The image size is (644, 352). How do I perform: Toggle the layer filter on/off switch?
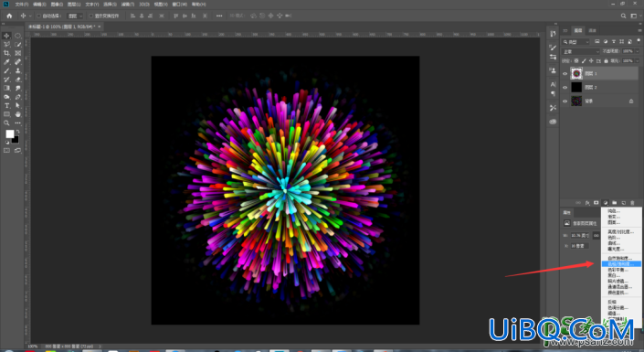[x=639, y=41]
